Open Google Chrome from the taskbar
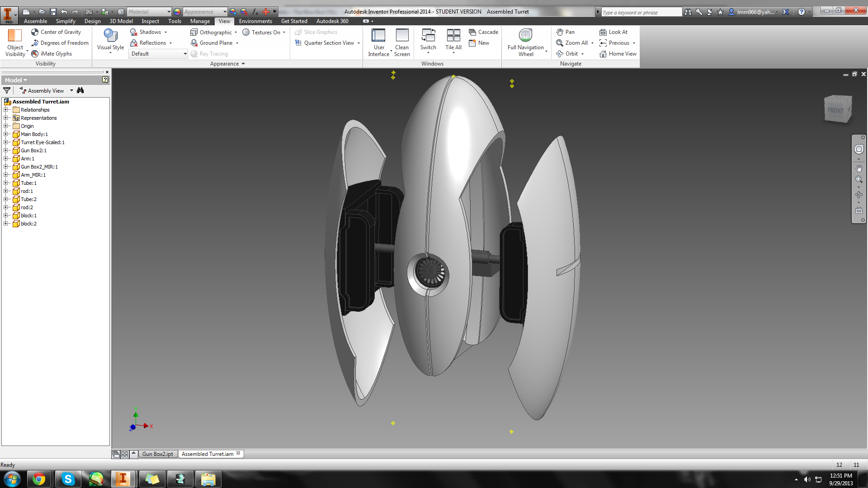This screenshot has height=488, width=868. tap(39, 479)
